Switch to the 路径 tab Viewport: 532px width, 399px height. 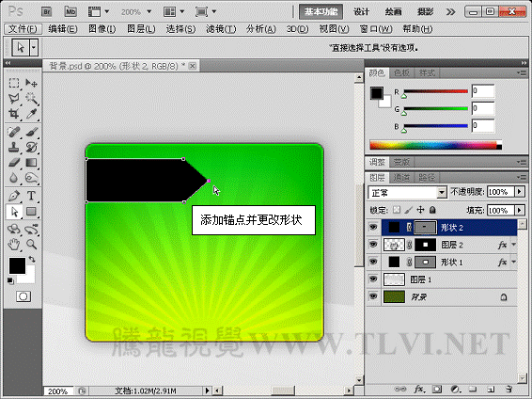(427, 177)
